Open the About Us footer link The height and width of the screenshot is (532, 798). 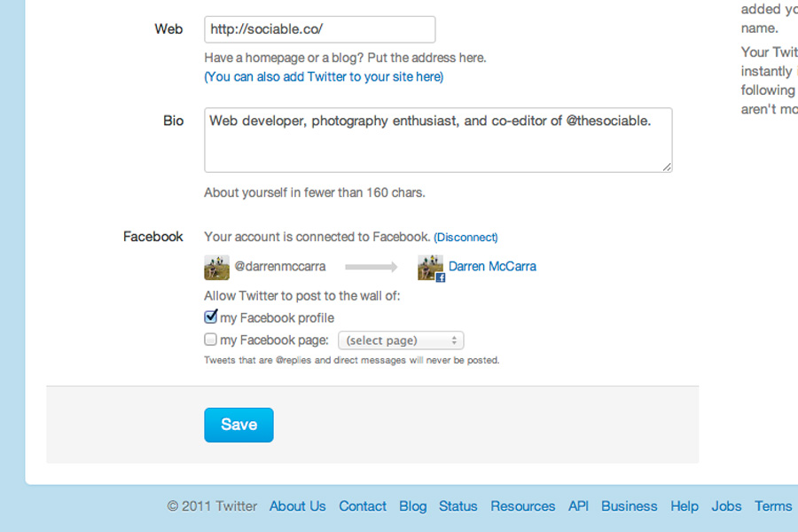pyautogui.click(x=297, y=506)
